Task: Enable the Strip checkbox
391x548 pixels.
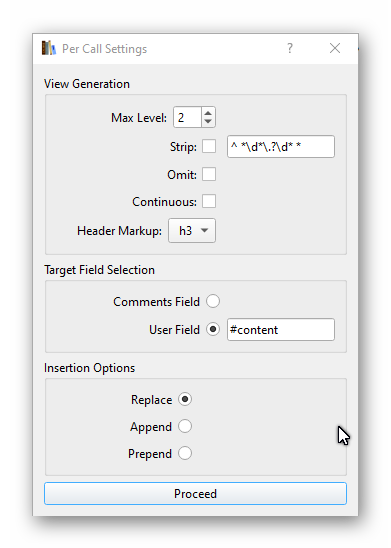Action: tap(209, 146)
